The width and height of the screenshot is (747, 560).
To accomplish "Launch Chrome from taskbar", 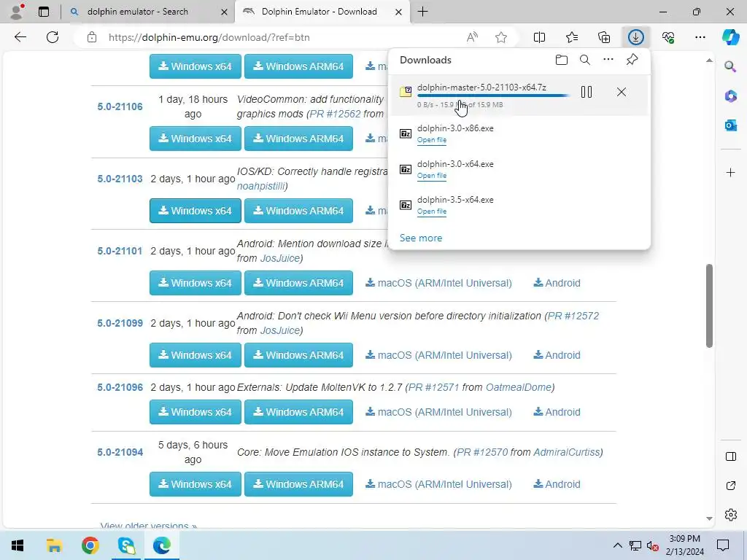I will pyautogui.click(x=90, y=545).
